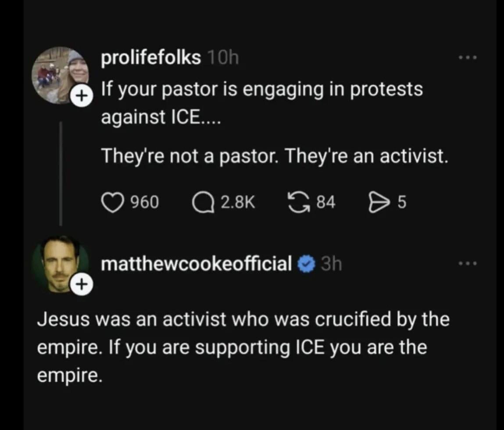Viewport: 504px width, 430px height.
Task: Open the reply starting "Jesus was an activist"
Action: [243, 347]
